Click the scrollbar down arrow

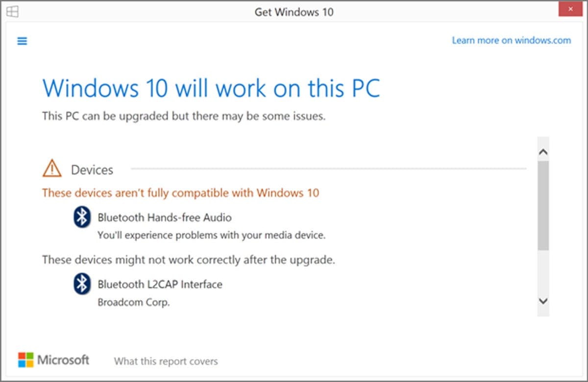pyautogui.click(x=543, y=301)
